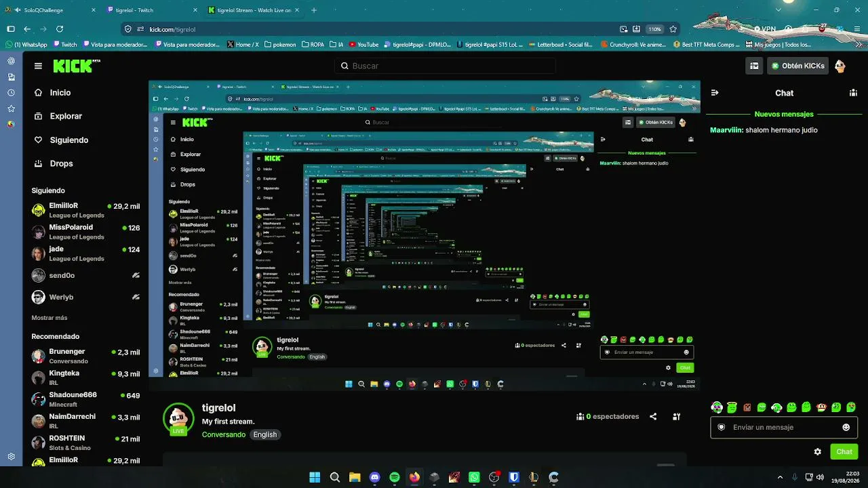Open ElmiilloR channel in Siguiendo list
Image resolution: width=868 pixels, height=488 pixels.
pos(86,209)
